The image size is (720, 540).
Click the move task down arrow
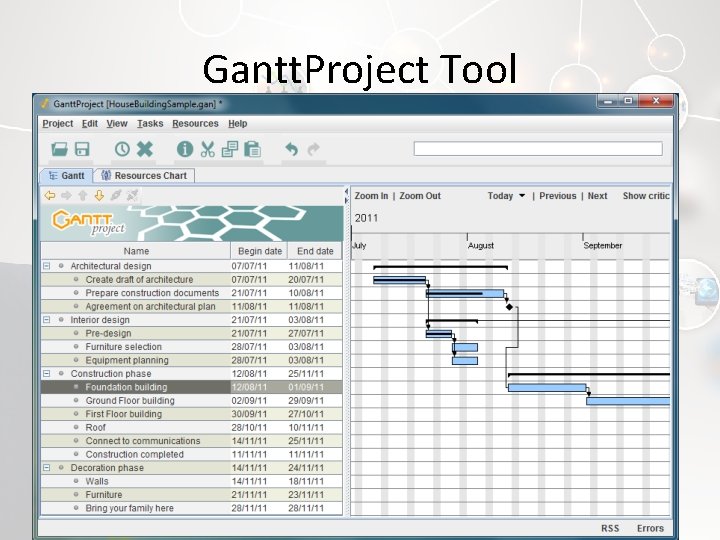pos(99,196)
